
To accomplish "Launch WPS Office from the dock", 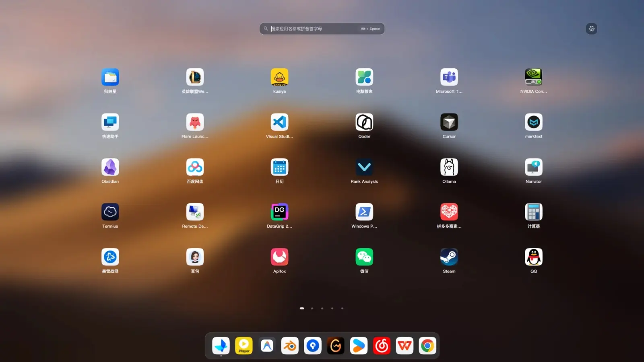I will [x=405, y=346].
